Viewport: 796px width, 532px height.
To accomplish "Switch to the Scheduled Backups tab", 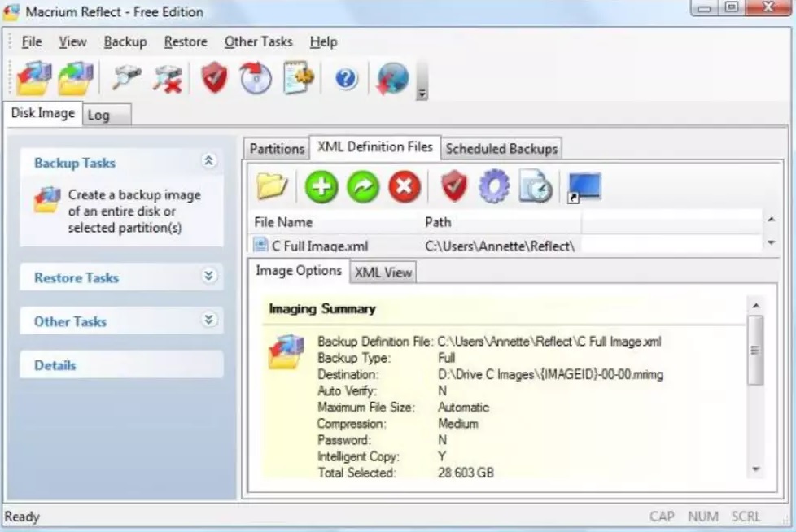I will [501, 149].
